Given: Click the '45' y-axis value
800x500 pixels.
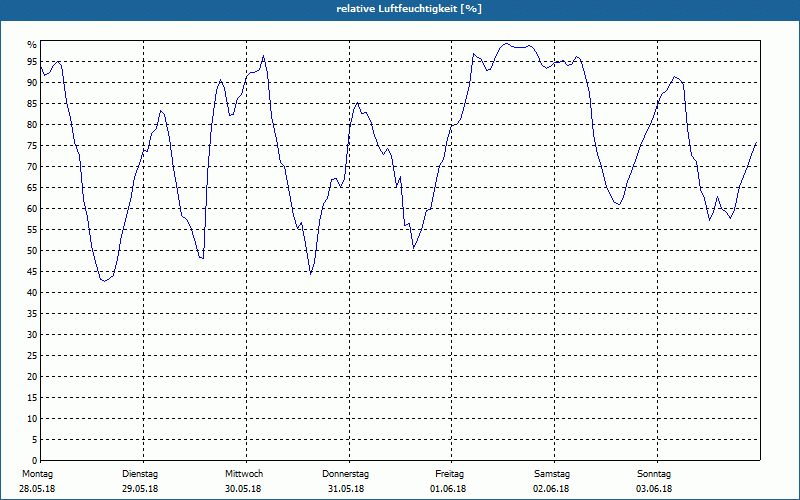Looking at the screenshot, I should [33, 272].
